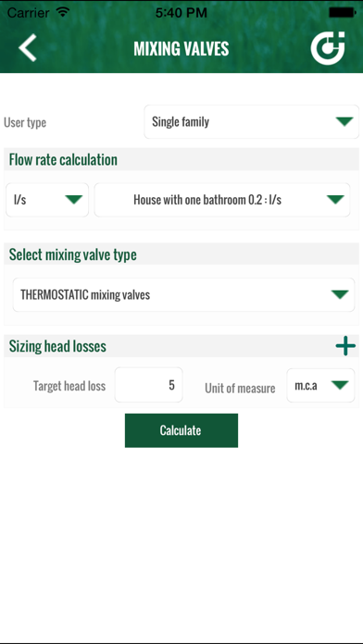Click the Calculate button
363x644 pixels.
181,430
